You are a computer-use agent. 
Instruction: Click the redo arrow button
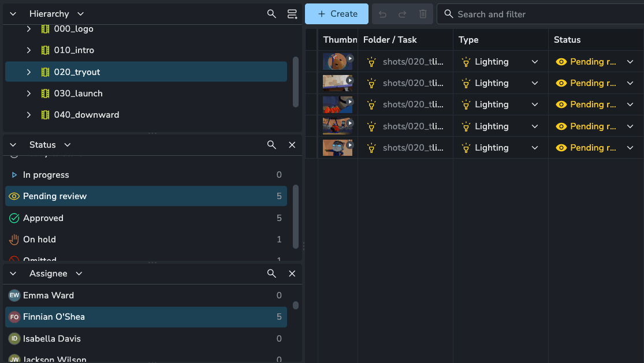(x=403, y=14)
